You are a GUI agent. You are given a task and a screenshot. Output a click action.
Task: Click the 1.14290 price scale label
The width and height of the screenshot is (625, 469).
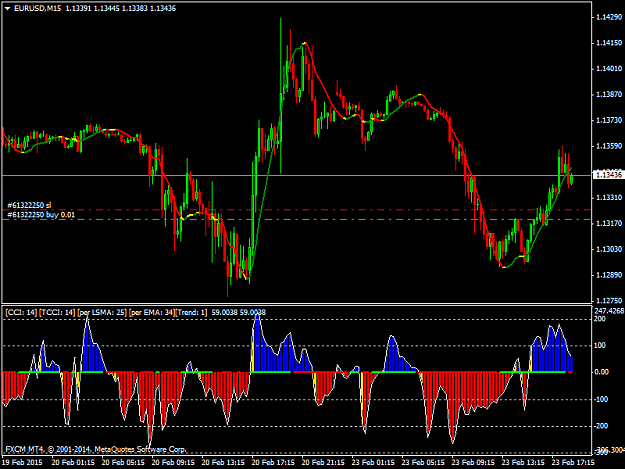pyautogui.click(x=609, y=17)
